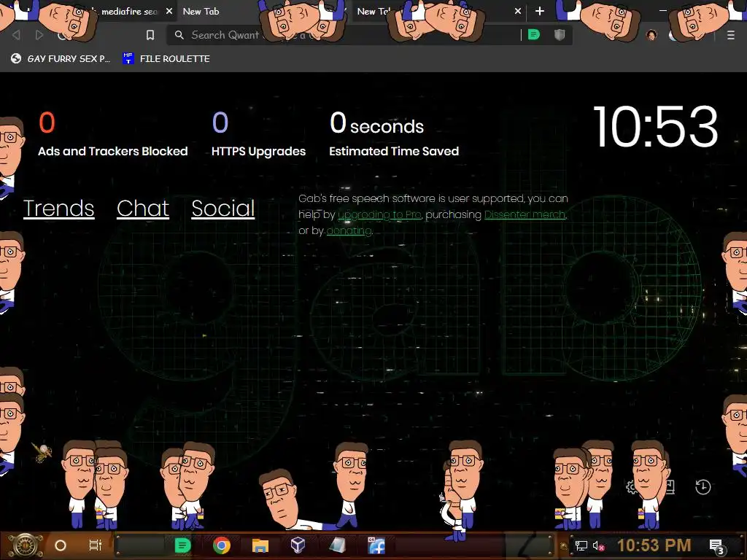
Task: Minimize the browser window
Action: coord(662,10)
